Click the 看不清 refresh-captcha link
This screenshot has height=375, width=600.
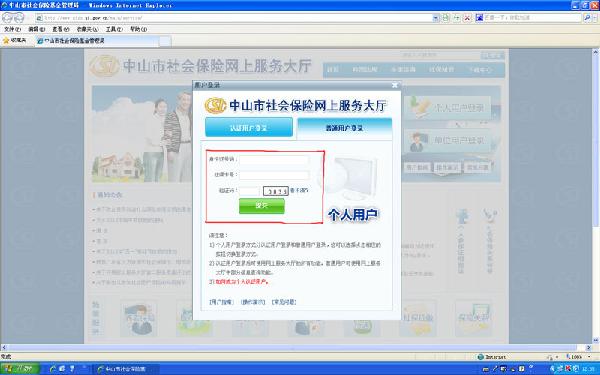[x=299, y=190]
